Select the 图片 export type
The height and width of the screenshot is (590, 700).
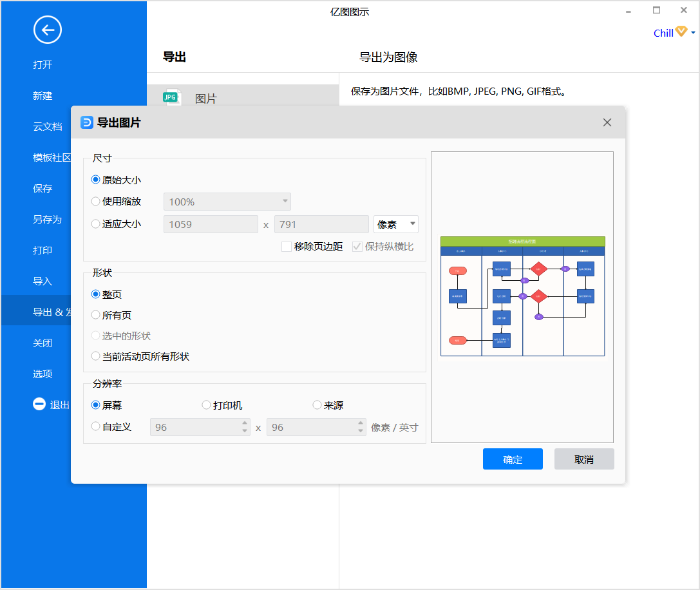[x=243, y=95]
